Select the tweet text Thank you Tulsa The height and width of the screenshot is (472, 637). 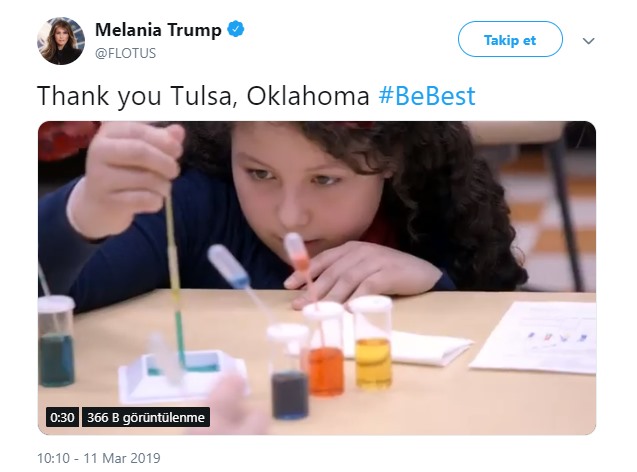(137, 96)
